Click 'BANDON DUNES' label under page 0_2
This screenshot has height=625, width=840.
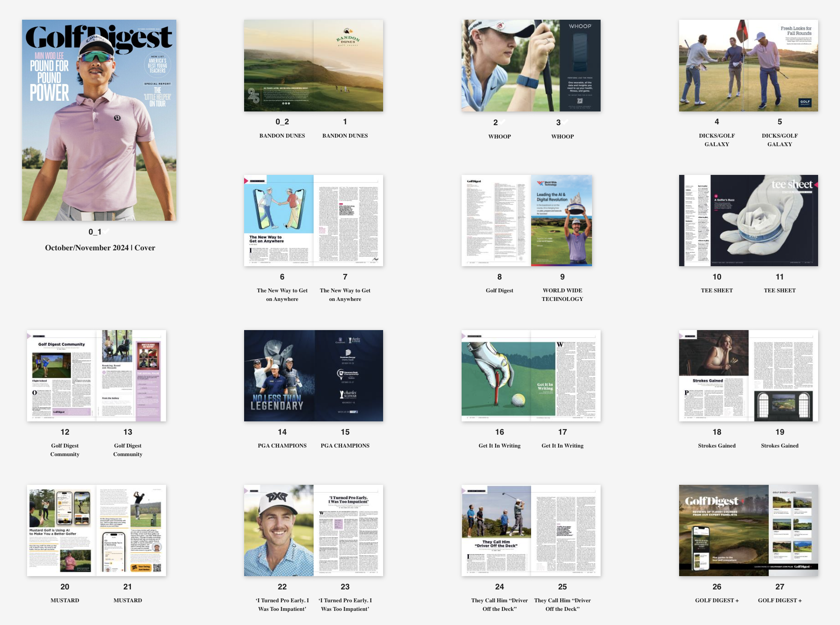[282, 135]
